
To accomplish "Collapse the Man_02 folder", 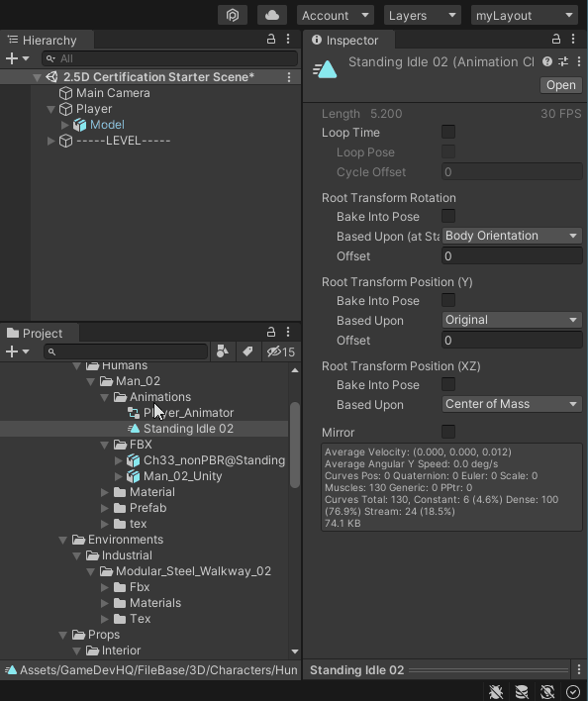I will tap(91, 381).
